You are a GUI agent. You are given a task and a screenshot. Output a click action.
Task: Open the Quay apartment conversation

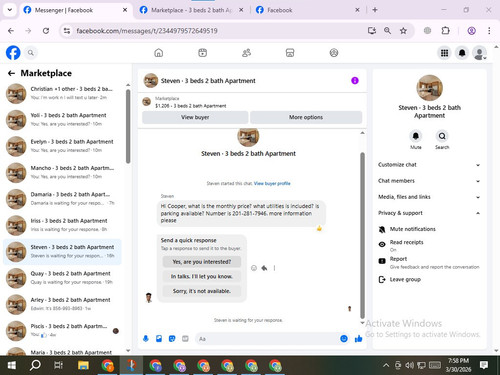click(63, 277)
